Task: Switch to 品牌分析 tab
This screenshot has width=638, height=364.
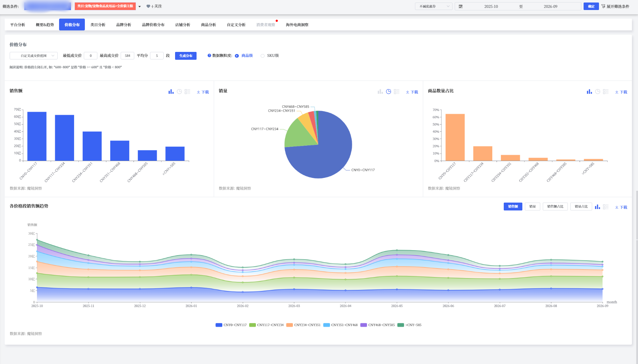Action: tap(124, 25)
